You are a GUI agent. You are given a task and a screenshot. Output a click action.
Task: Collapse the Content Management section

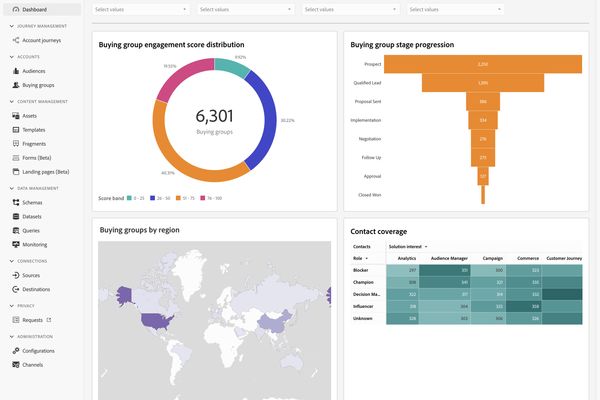(x=11, y=101)
